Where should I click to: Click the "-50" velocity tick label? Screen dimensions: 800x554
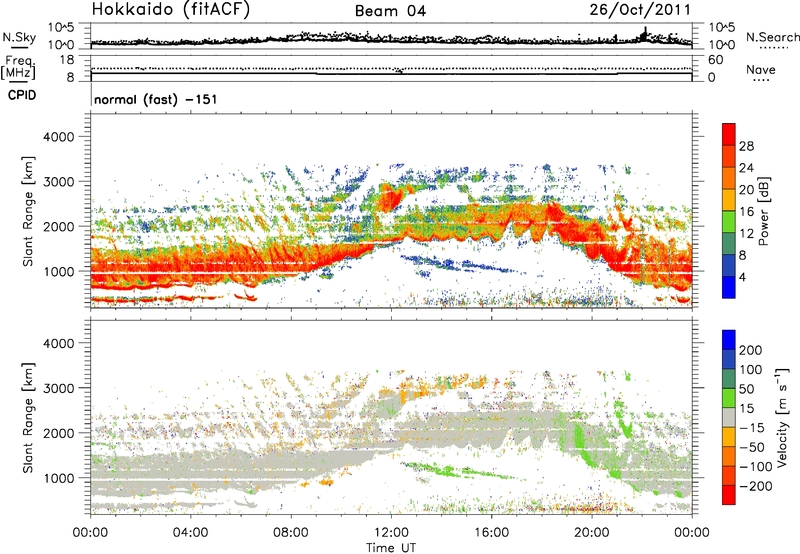[x=753, y=447]
